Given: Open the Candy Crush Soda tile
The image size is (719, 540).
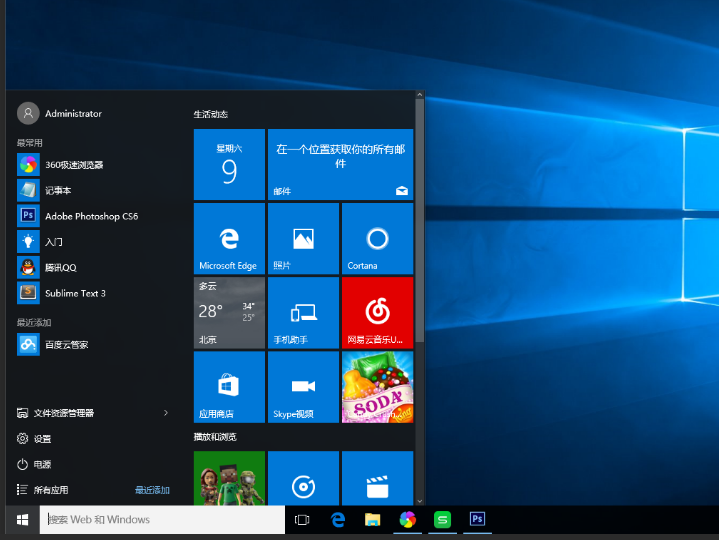Looking at the screenshot, I should 377,387.
